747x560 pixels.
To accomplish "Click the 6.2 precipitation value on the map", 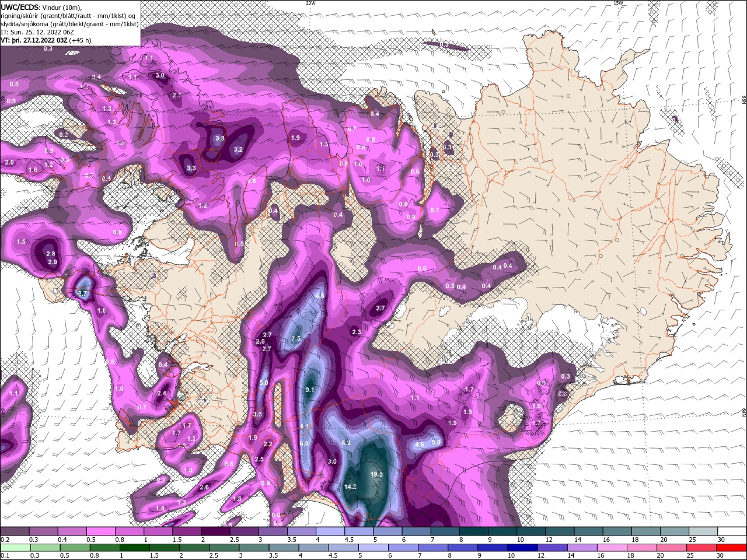I will [x=346, y=443].
